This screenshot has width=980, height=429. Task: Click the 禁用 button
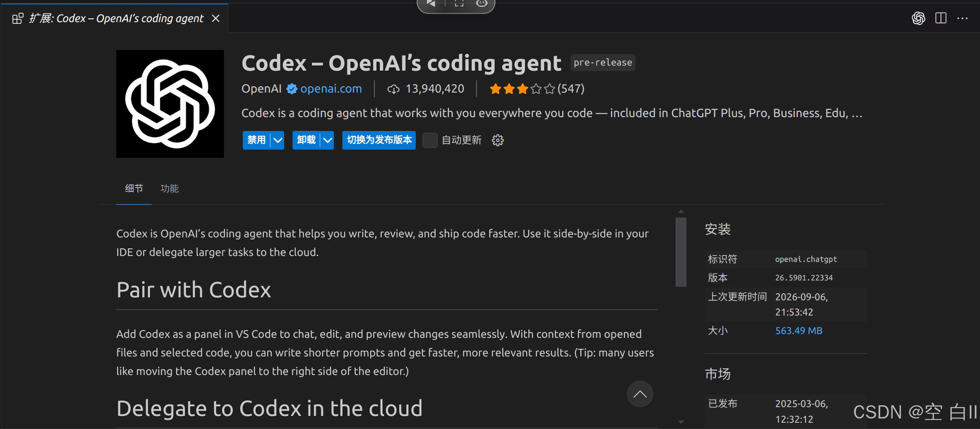[x=256, y=140]
